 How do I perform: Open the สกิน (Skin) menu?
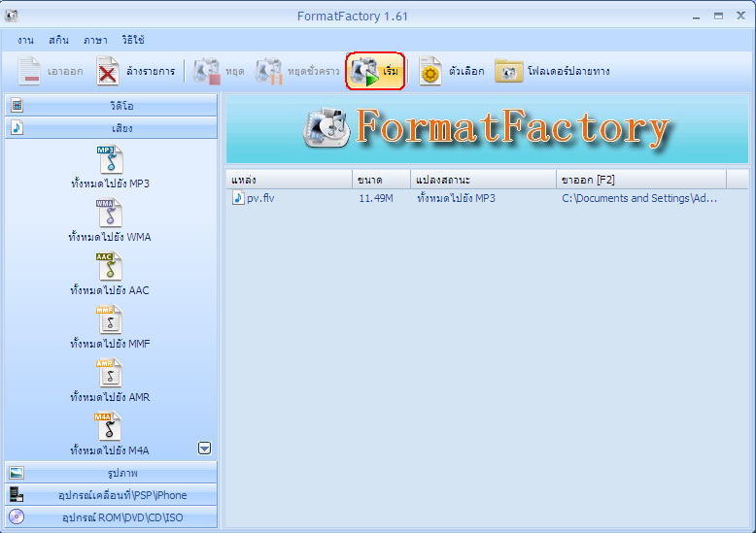(59, 40)
